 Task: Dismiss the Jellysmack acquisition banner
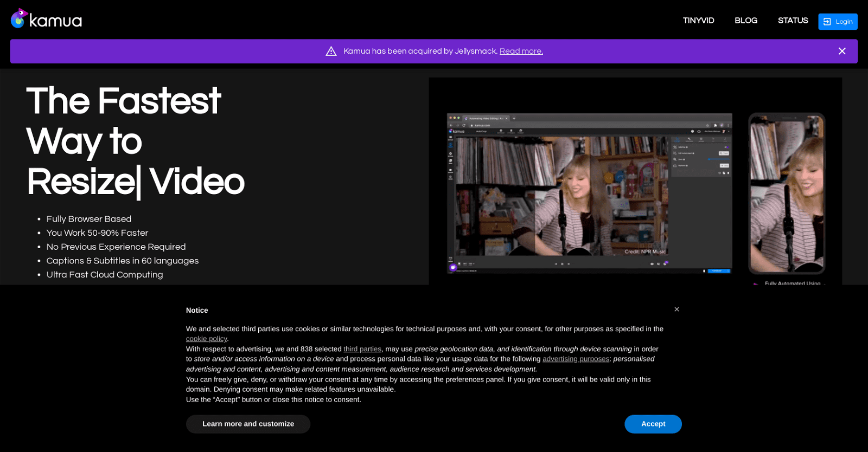841,51
